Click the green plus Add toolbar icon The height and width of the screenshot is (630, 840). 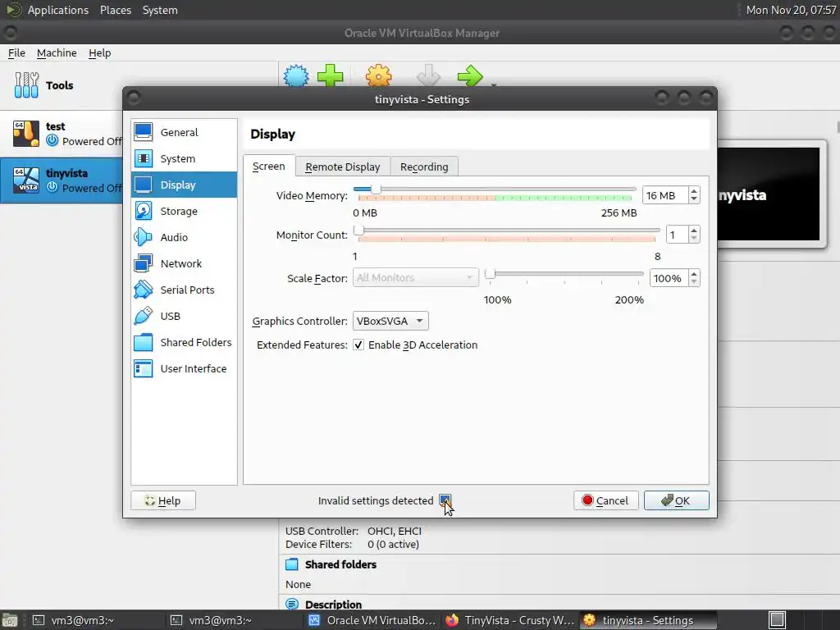tap(330, 76)
